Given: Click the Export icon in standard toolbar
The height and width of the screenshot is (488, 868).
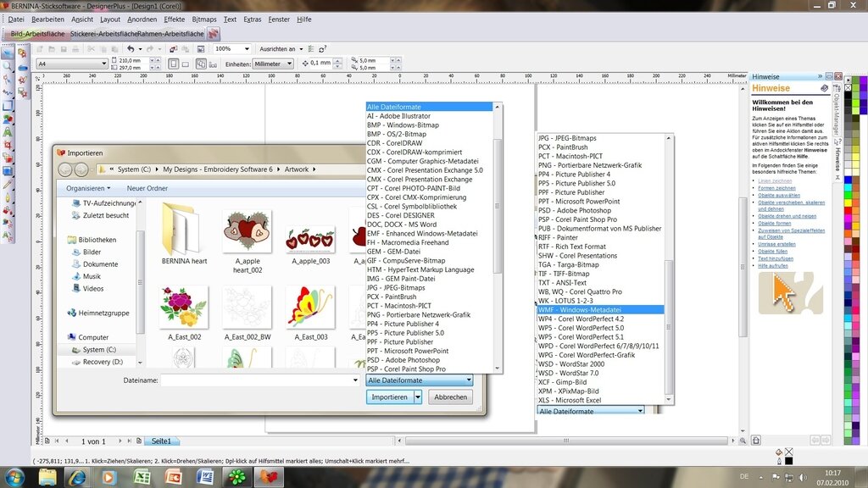Looking at the screenshot, I should 185,49.
